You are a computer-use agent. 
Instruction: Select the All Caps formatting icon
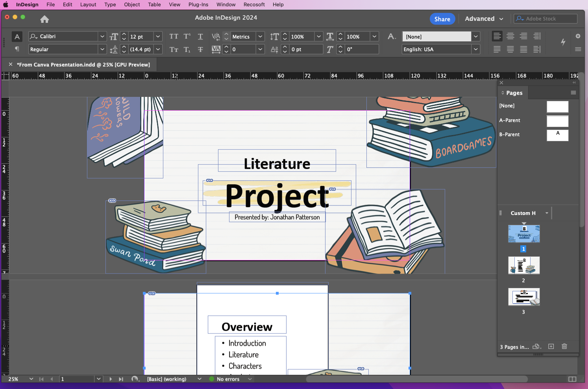pyautogui.click(x=174, y=36)
